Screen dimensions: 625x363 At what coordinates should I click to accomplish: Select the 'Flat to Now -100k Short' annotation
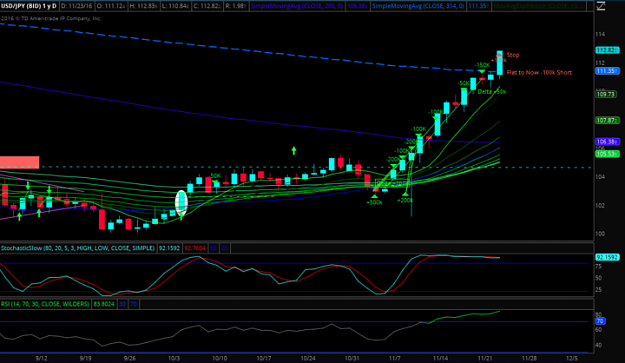(x=539, y=73)
